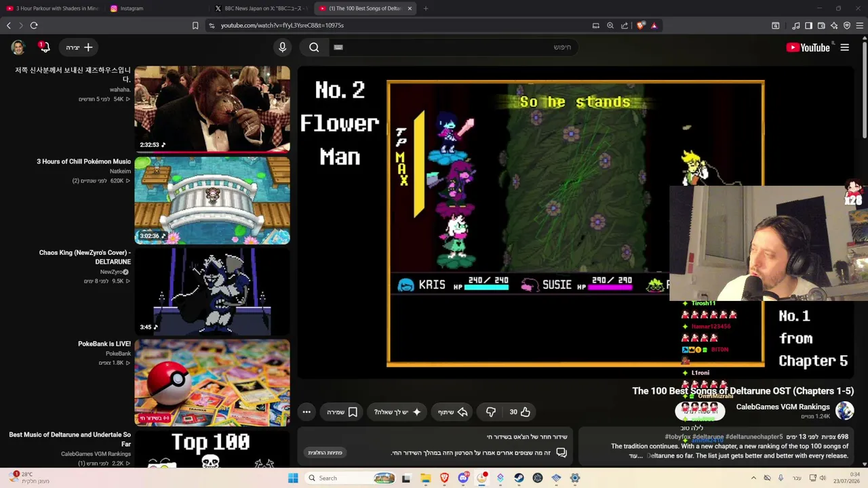Image resolution: width=868 pixels, height=488 pixels.
Task: Click the YouTube search magnifier button
Action: pyautogui.click(x=314, y=47)
